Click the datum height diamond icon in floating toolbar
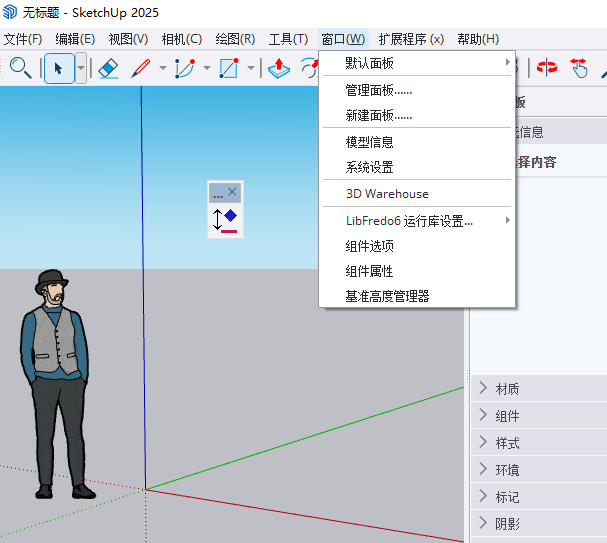This screenshot has height=543, width=607. [225, 220]
